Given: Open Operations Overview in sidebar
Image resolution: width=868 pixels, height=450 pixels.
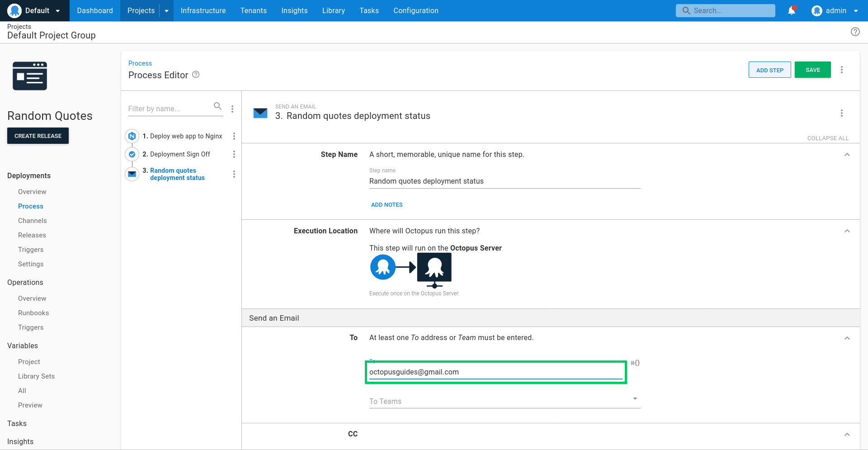Looking at the screenshot, I should pyautogui.click(x=32, y=298).
